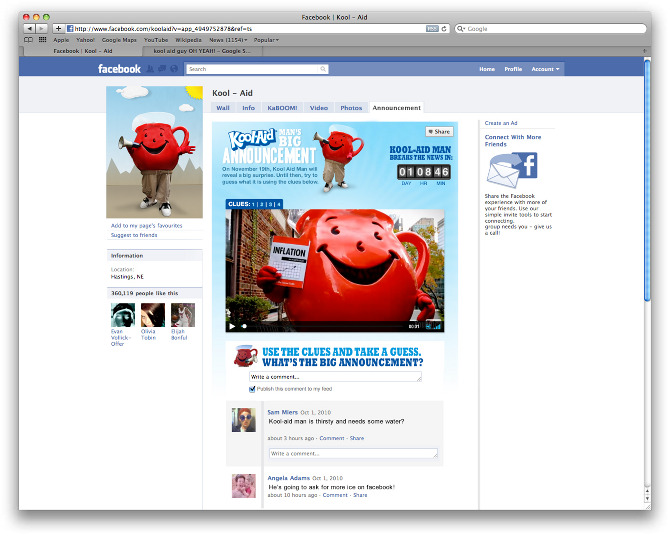Image resolution: width=670 pixels, height=536 pixels.
Task: Seek the video progress bar
Action: 323,327
